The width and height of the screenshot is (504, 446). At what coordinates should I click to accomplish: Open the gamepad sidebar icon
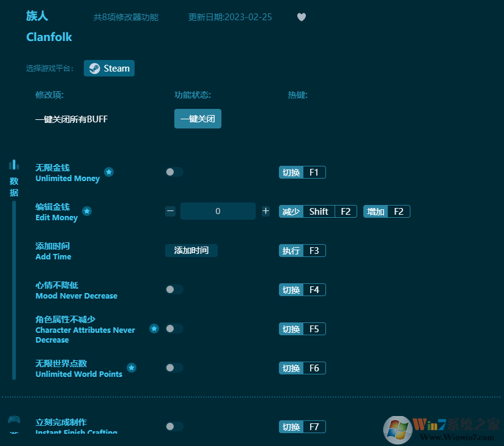14,419
